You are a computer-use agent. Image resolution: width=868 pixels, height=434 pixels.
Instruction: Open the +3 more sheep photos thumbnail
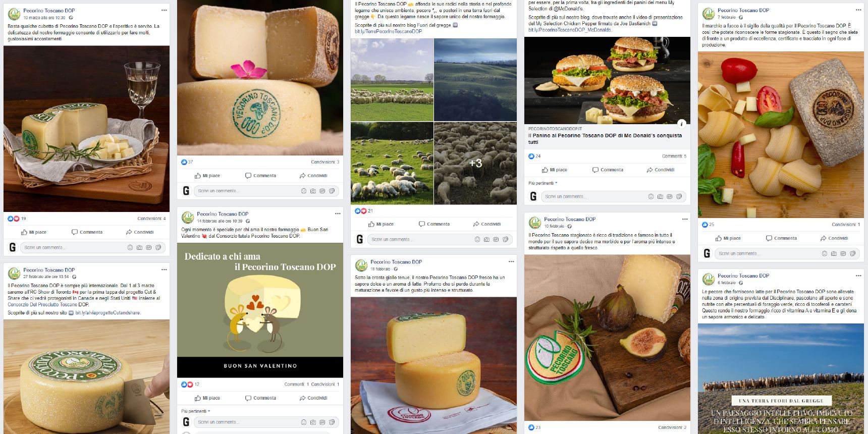(x=475, y=163)
